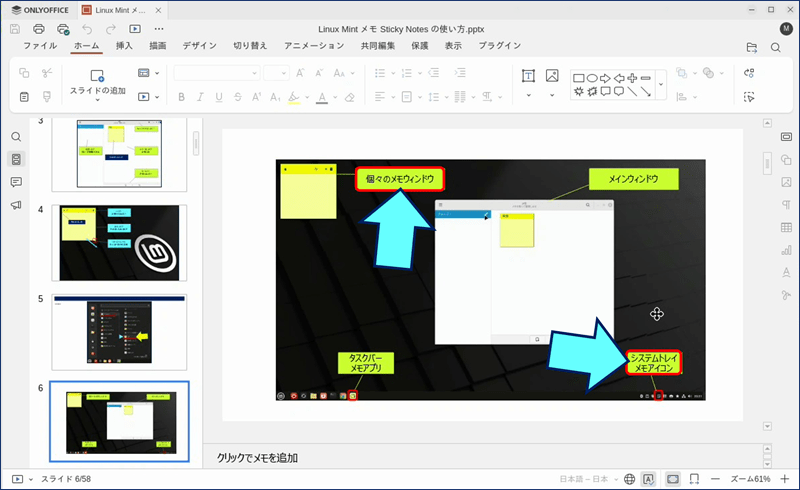This screenshot has width=800, height=490.
Task: Click Replace icon in ribbon
Action: 749,73
